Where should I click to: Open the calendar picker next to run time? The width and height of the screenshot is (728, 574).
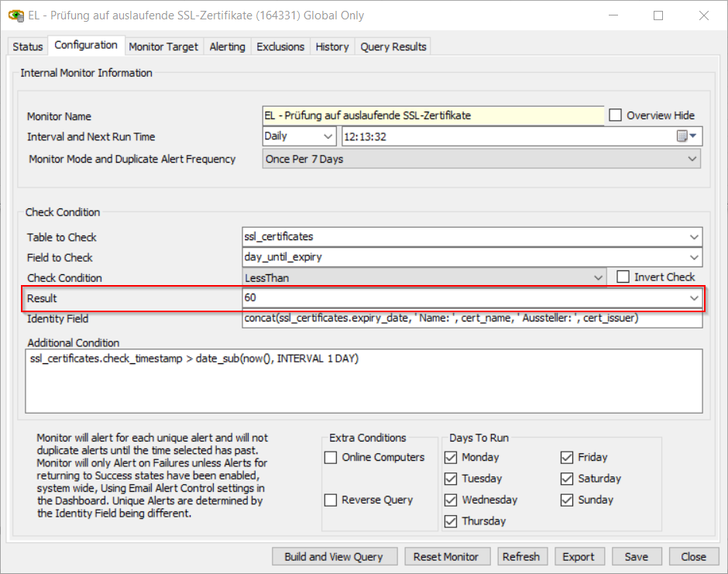pyautogui.click(x=687, y=136)
